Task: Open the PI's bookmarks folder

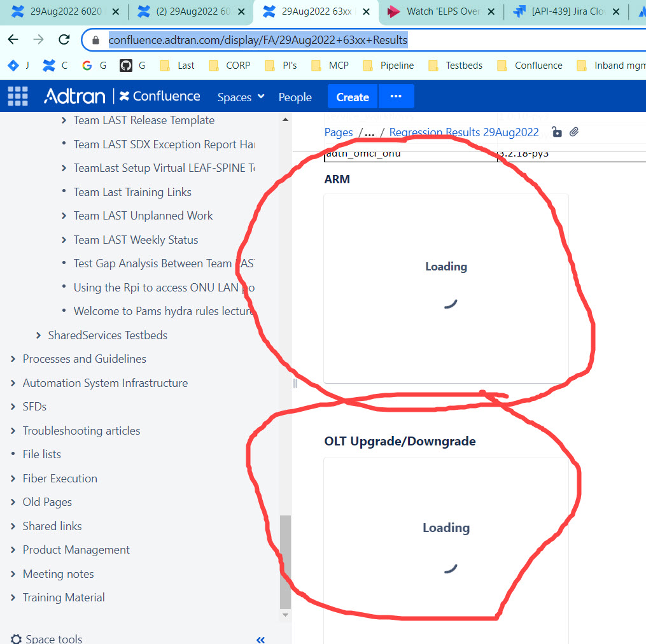Action: pyautogui.click(x=281, y=65)
